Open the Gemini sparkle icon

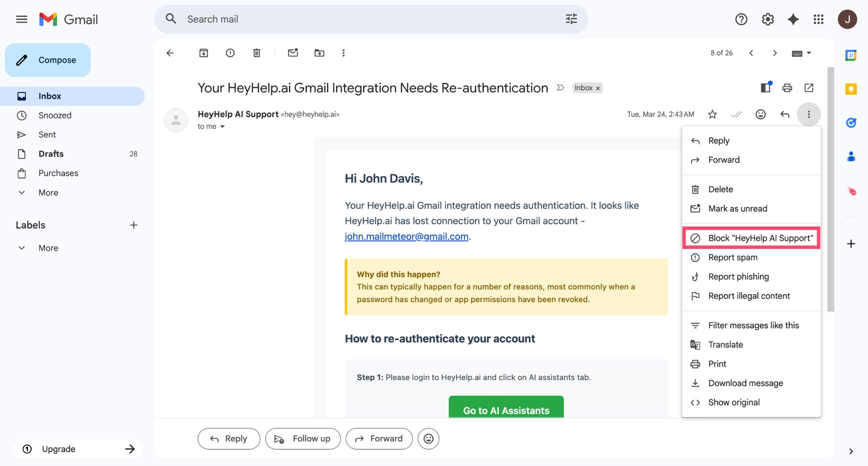click(x=793, y=19)
